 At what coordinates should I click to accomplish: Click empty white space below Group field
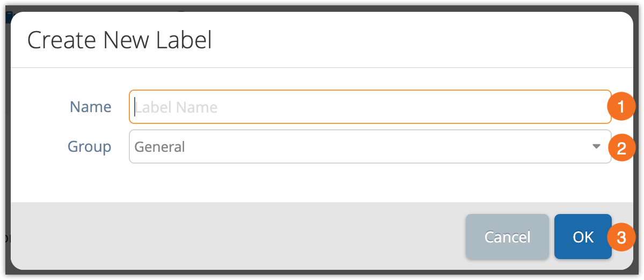coord(322,183)
